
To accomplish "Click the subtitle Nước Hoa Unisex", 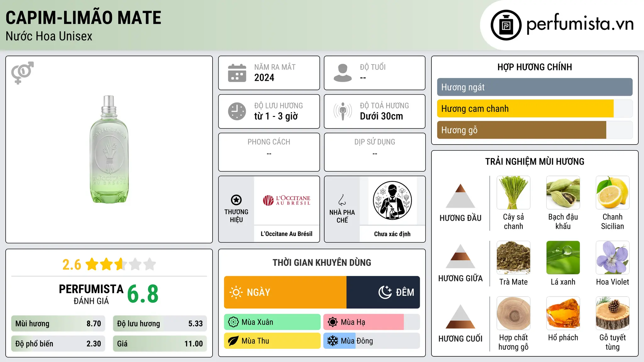I will pos(49,36).
